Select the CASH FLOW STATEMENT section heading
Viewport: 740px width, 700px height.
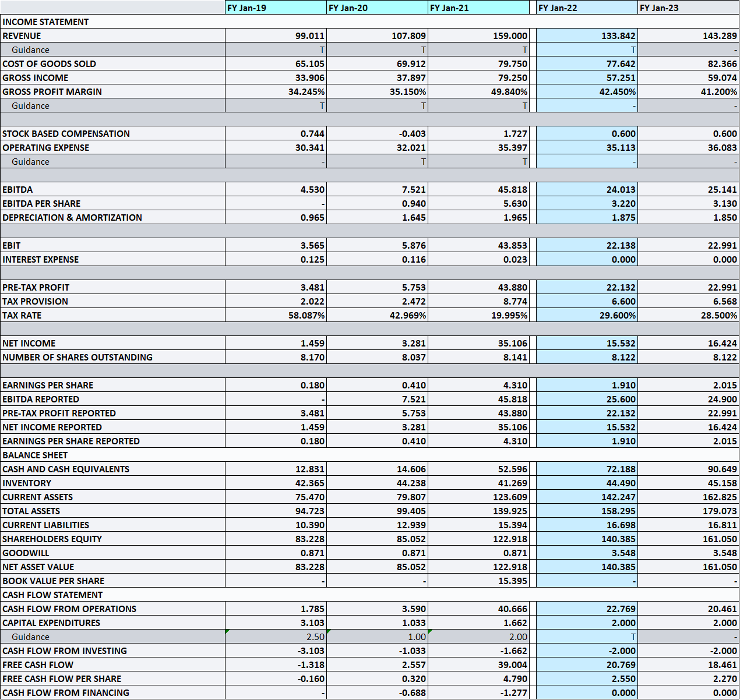[52, 595]
